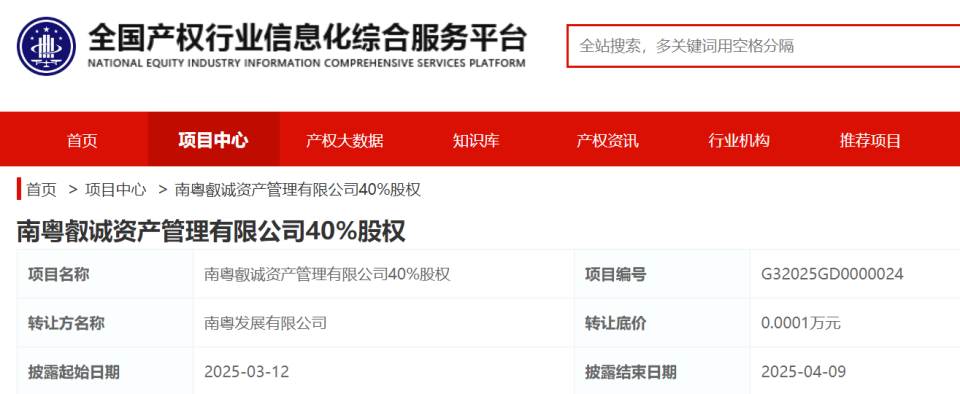Screen dimensions: 960x394
Task: Open the 首页 navigation tab
Action: 82,141
